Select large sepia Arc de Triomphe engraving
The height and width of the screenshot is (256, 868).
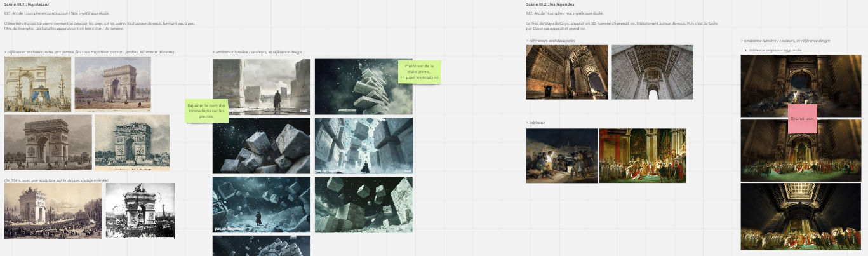coord(48,142)
